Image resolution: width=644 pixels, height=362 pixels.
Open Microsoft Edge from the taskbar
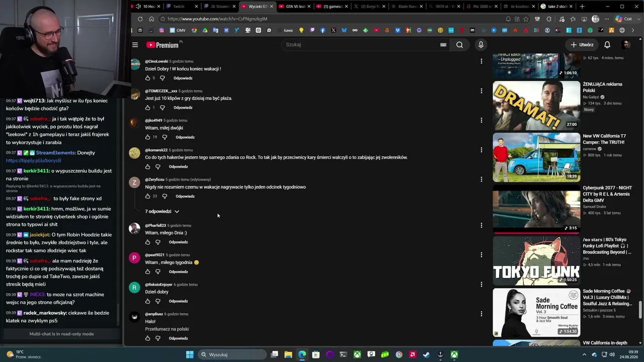[302, 354]
